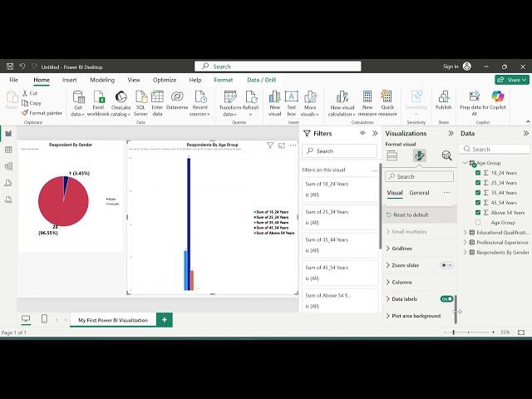Click the Share button
Screen dimensions: 532x399
(x=512, y=80)
